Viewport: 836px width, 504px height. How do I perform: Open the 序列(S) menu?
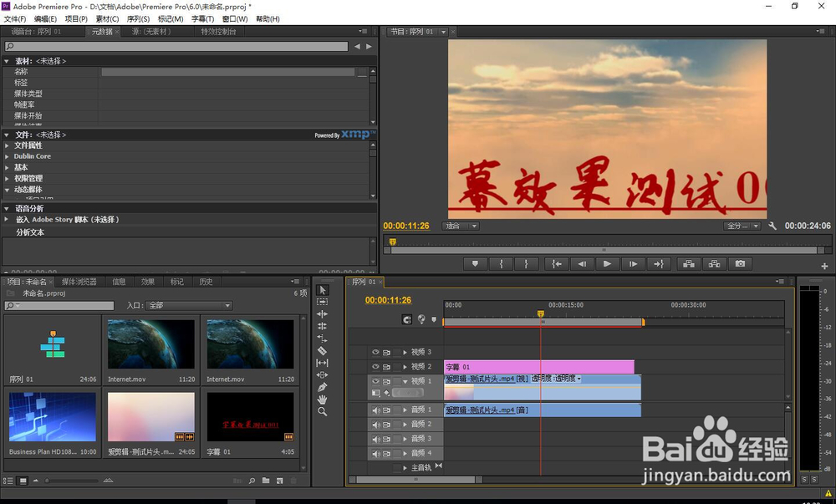[138, 18]
